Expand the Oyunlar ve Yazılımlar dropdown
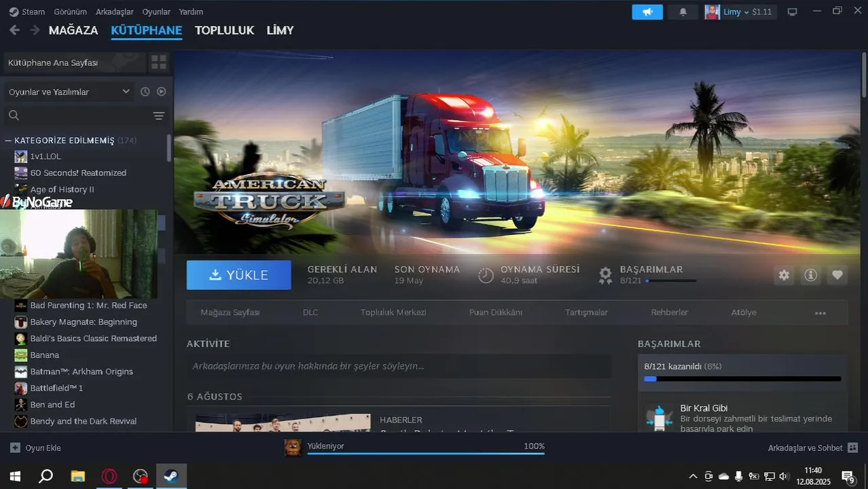The height and width of the screenshot is (489, 868). [x=69, y=92]
